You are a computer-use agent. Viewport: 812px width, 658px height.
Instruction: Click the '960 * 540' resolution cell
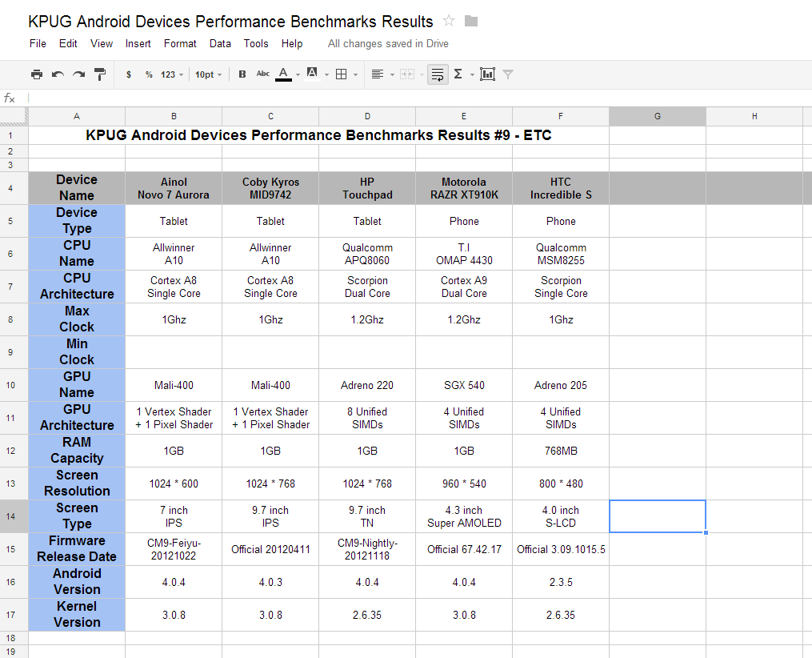click(x=464, y=483)
